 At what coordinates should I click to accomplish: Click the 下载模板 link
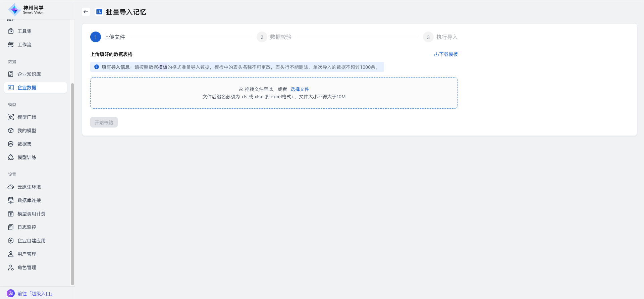click(446, 54)
